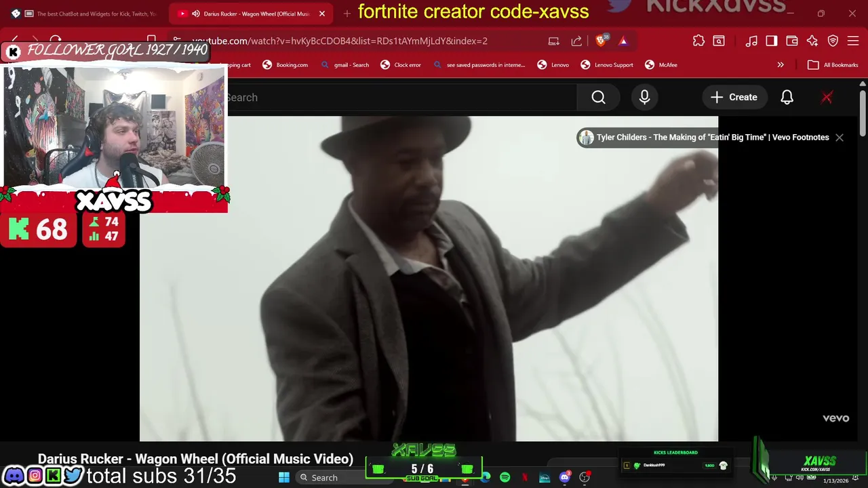
Task: Open the Lenovo bookmark
Action: pos(553,65)
